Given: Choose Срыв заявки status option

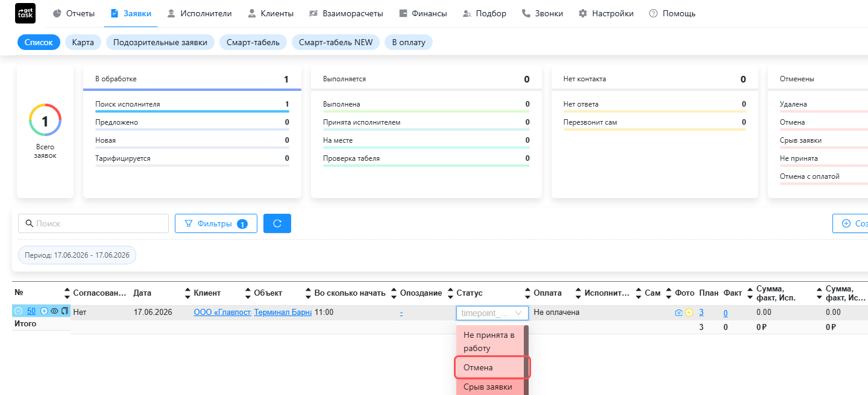Looking at the screenshot, I should (x=490, y=387).
